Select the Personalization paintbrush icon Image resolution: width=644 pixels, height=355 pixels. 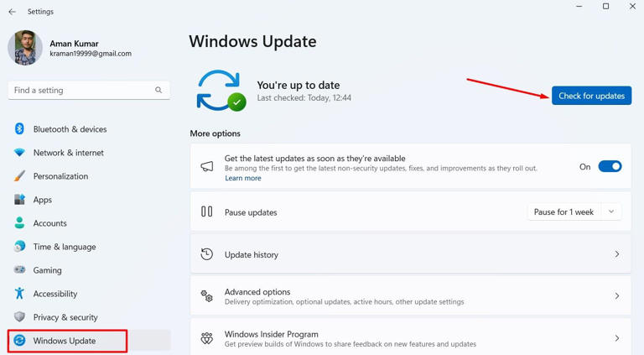(19, 176)
